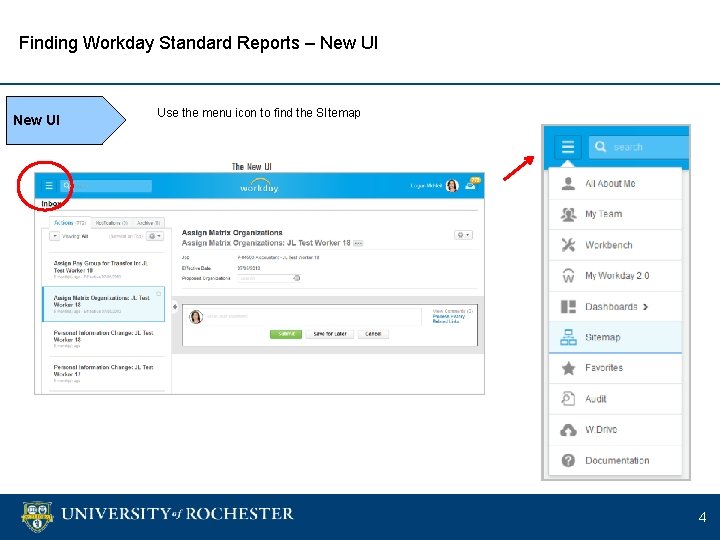Switch to the Notifications tab
The image size is (720, 540).
[x=112, y=223]
